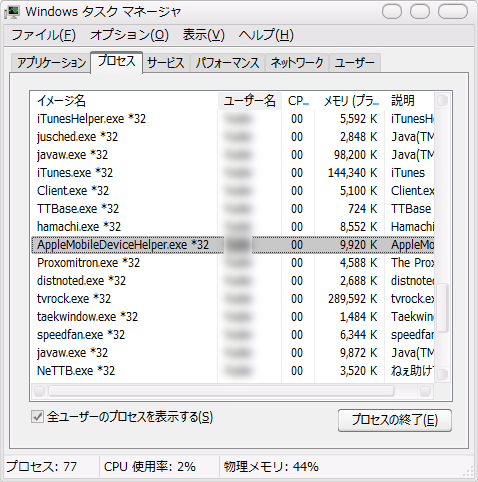This screenshot has width=478, height=482.
Task: Switch to the アプリケーション tab
Action: pyautogui.click(x=51, y=63)
